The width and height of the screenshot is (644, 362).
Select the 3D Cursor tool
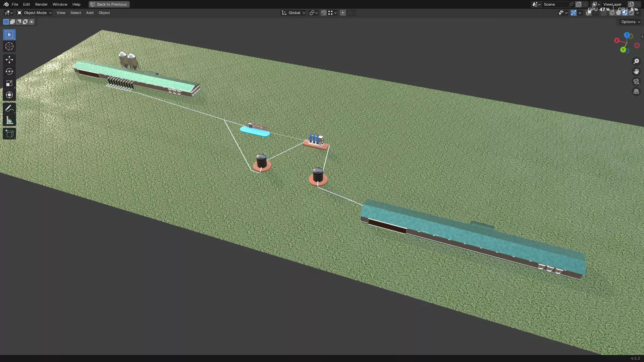point(9,46)
